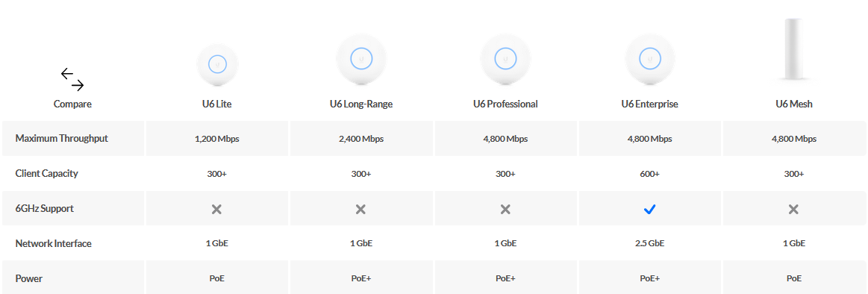Select the U6 Lite product image
The width and height of the screenshot is (868, 294).
pyautogui.click(x=217, y=64)
